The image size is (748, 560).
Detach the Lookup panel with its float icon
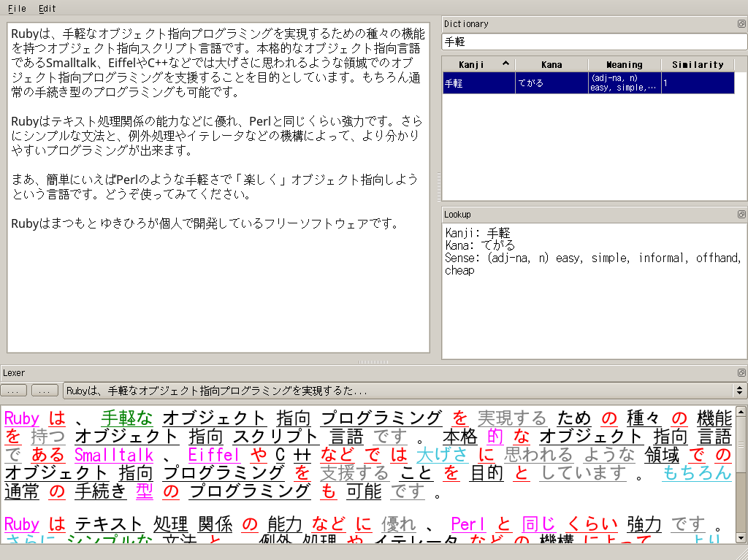[x=741, y=215]
